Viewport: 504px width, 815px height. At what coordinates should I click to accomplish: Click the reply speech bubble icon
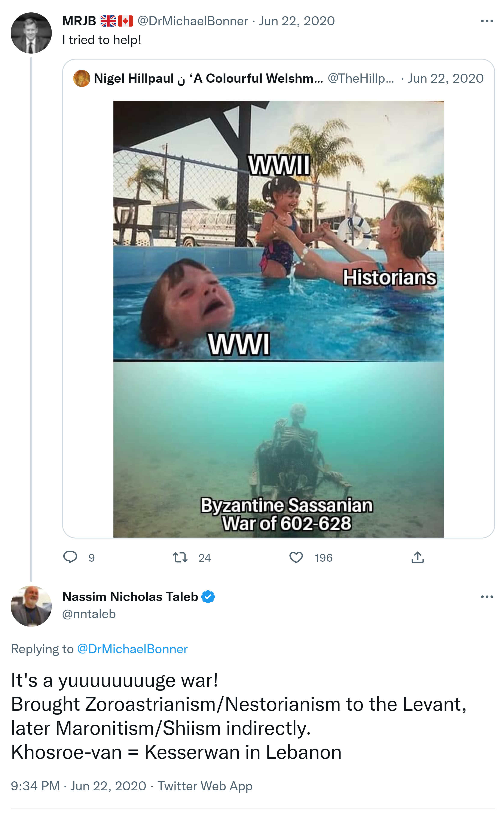click(x=70, y=557)
